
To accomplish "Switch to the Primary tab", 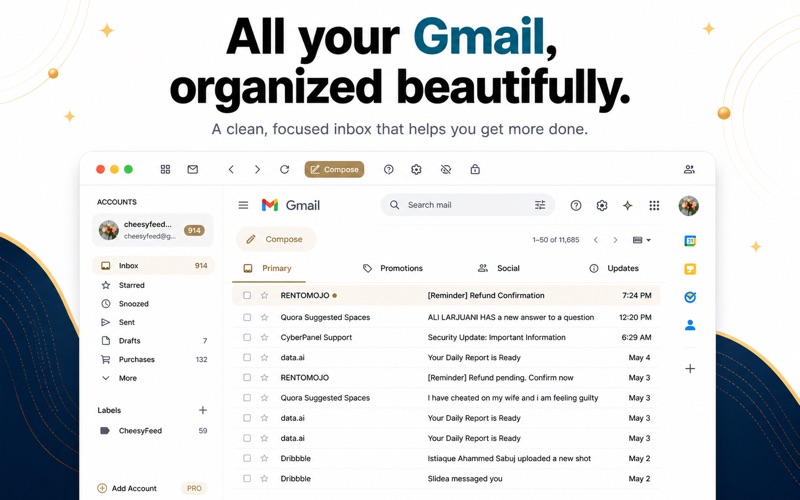I will (269, 268).
